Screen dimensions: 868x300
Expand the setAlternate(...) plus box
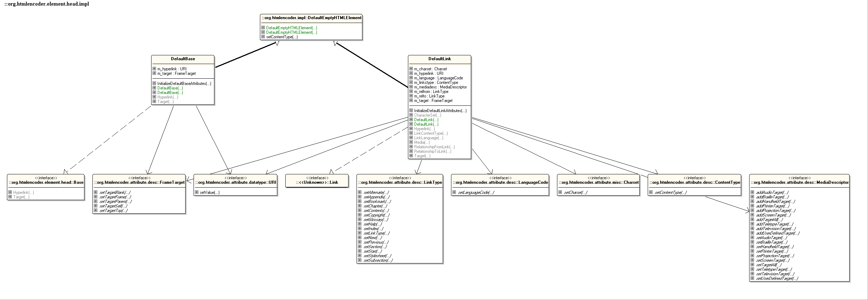point(360,192)
